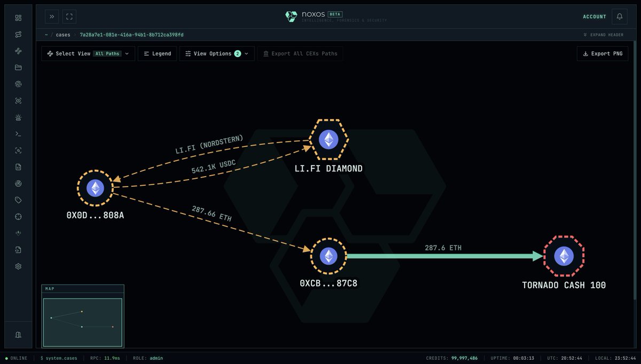Click the LOCAL 23:52:44 time

[x=616, y=358]
